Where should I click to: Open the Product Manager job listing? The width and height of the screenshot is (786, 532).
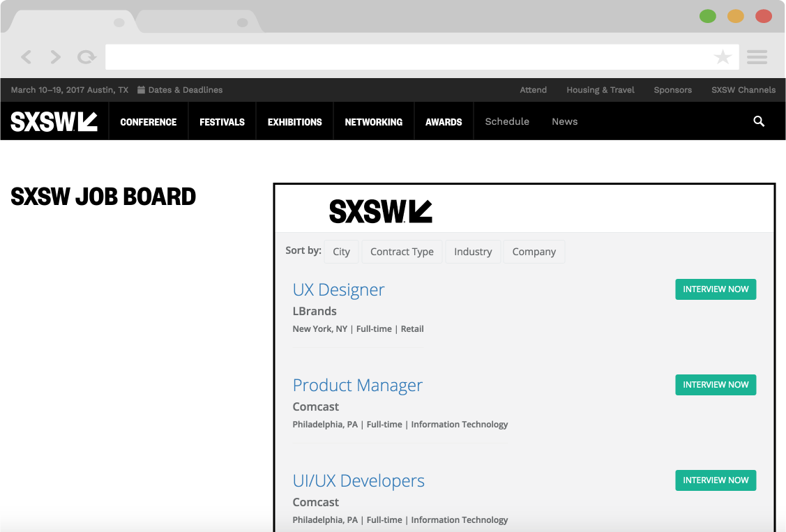[x=357, y=385]
